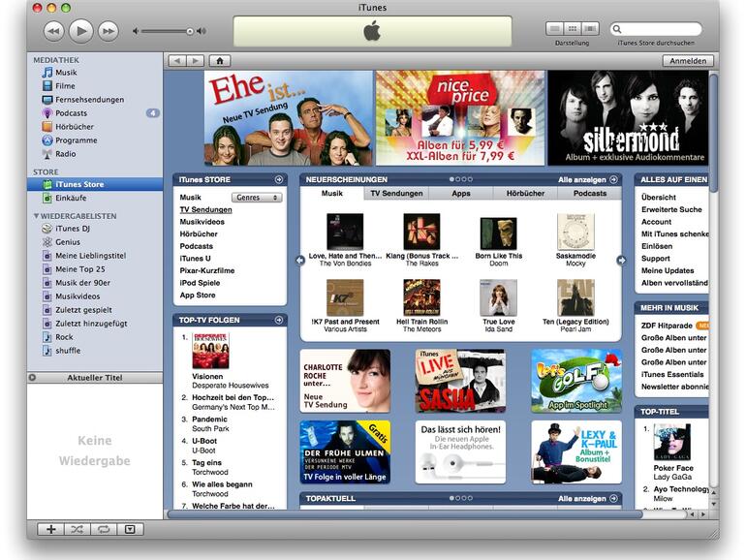Switch to TV Sendungen tab
Screen dimensions: 746x560
click(x=396, y=193)
